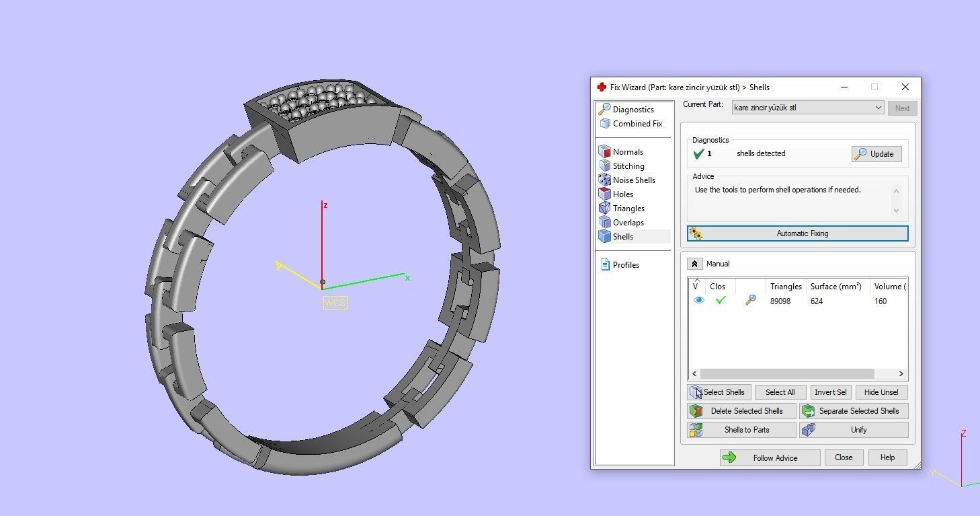Click the Closed checkmark for the shell
Screen dimensions: 980x516
721,300
